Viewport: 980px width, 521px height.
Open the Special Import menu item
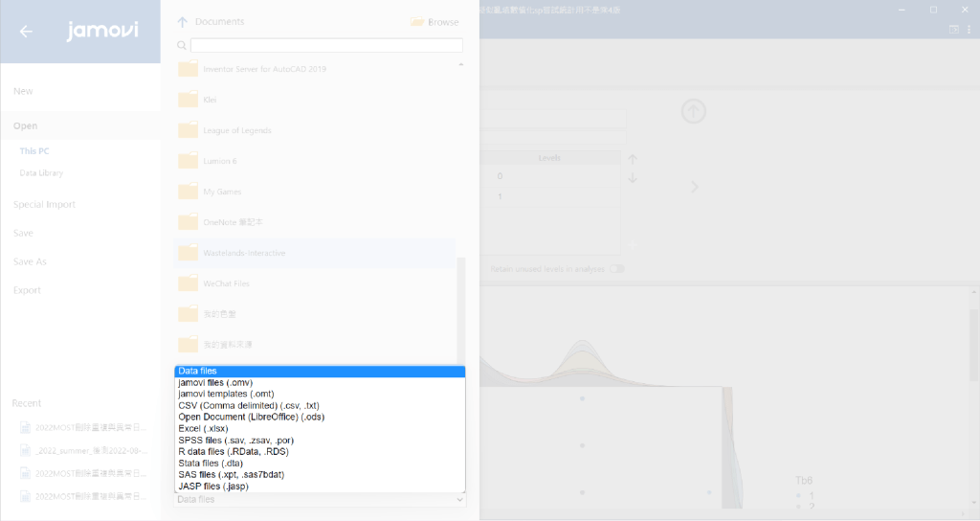pyautogui.click(x=44, y=204)
